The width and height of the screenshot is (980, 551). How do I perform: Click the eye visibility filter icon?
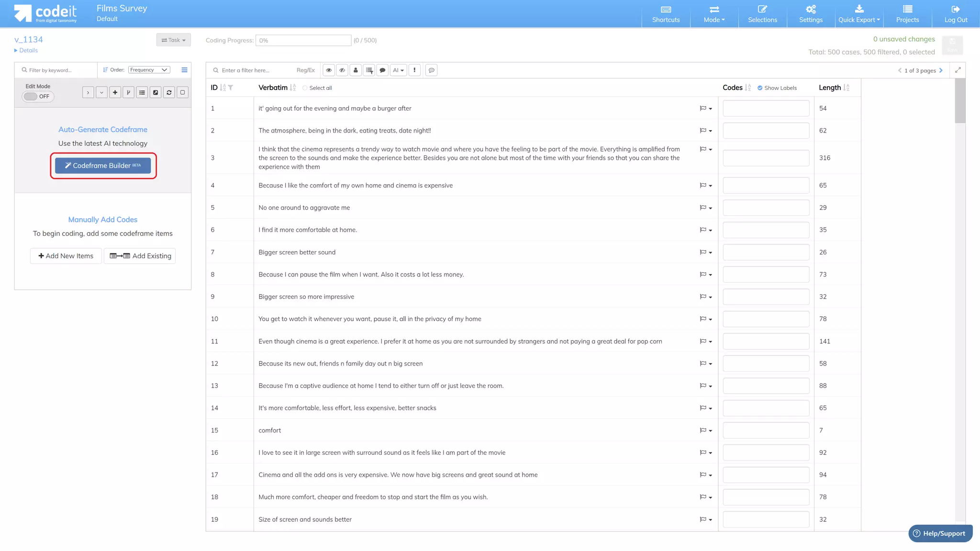(329, 70)
